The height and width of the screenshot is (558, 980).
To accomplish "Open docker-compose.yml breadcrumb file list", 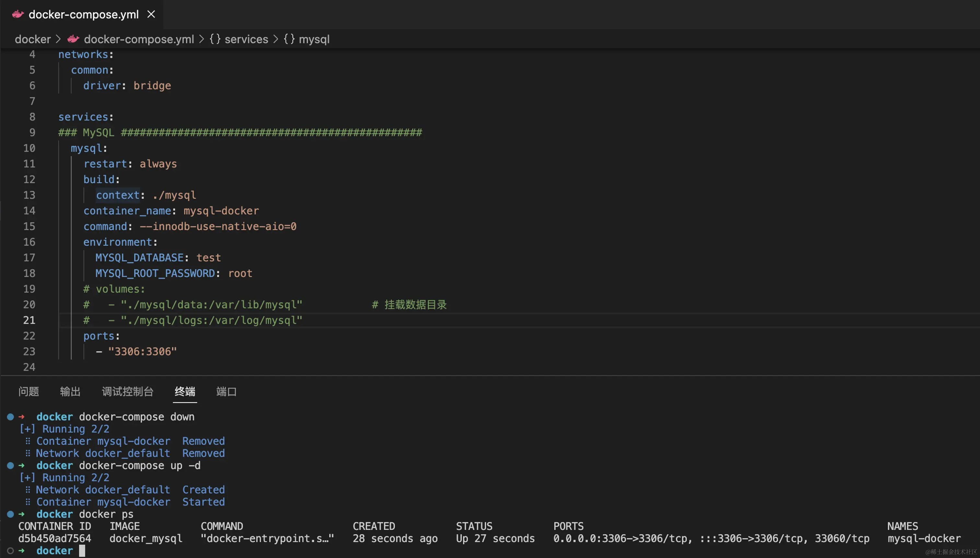I will [139, 39].
